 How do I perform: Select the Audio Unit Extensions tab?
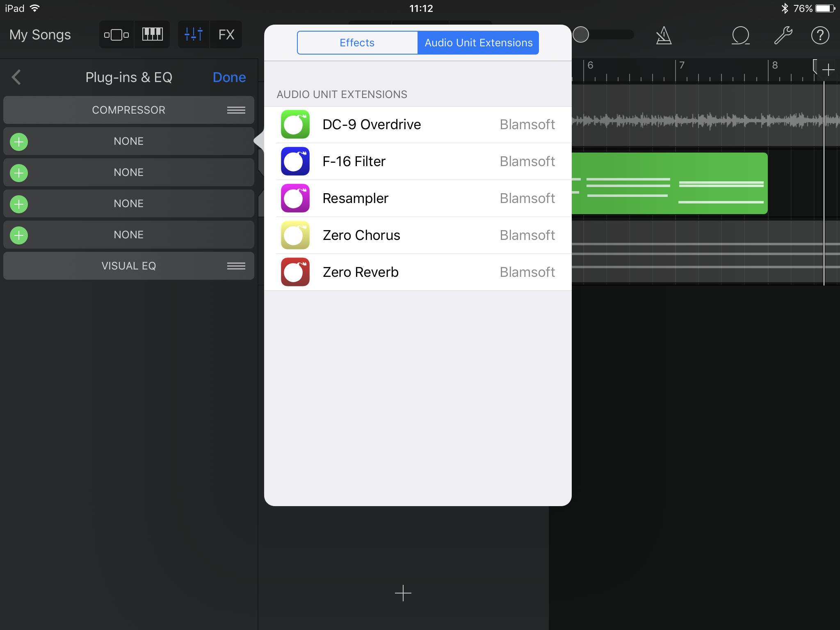tap(478, 43)
